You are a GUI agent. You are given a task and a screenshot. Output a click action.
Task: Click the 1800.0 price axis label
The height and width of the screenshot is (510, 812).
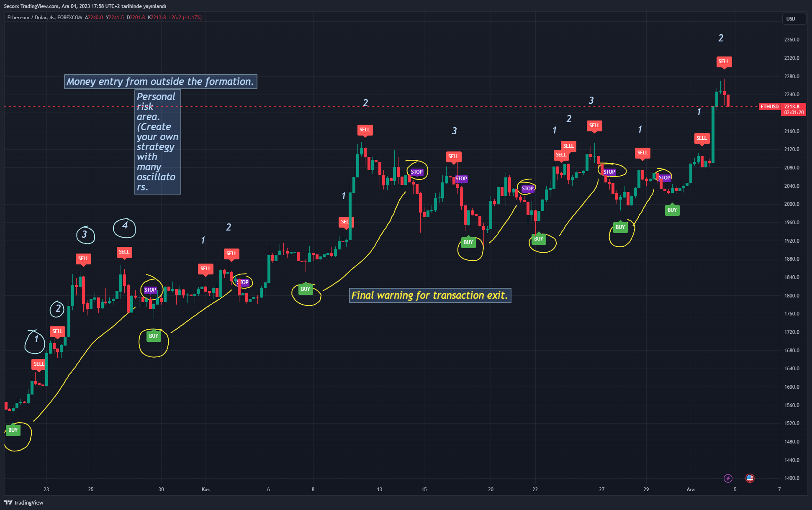[792, 296]
